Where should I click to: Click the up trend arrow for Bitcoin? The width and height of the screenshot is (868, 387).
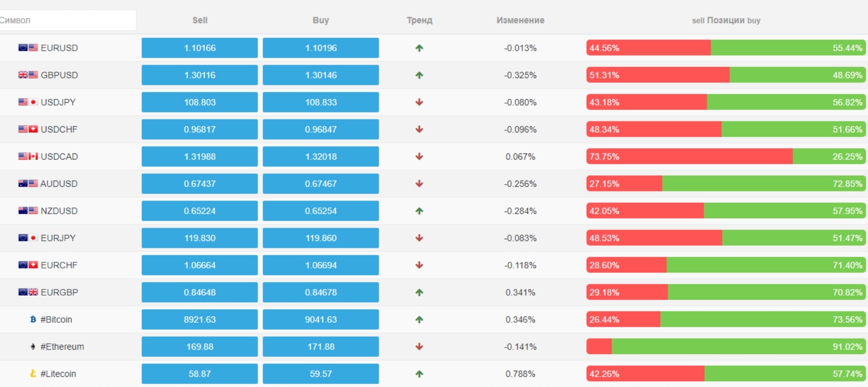coord(419,320)
